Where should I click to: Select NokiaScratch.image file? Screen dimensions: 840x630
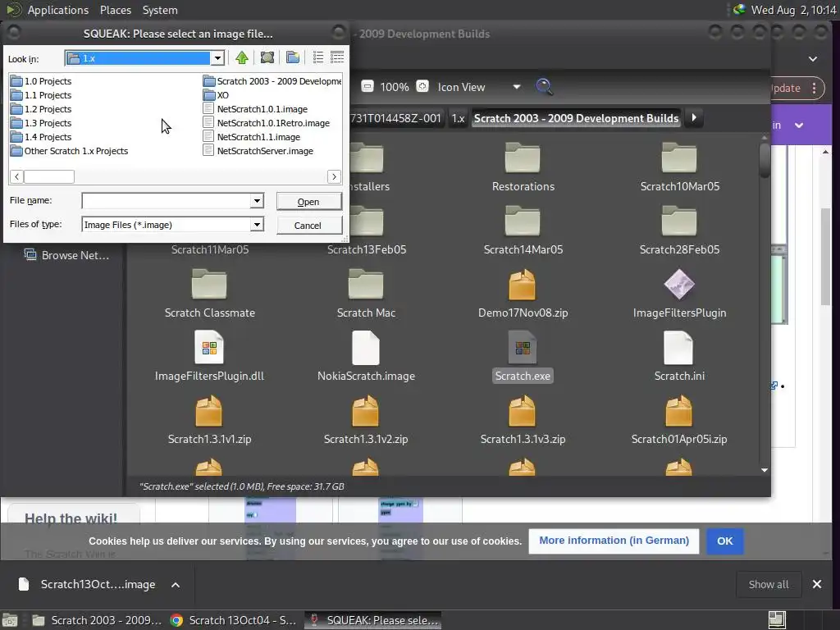point(366,358)
